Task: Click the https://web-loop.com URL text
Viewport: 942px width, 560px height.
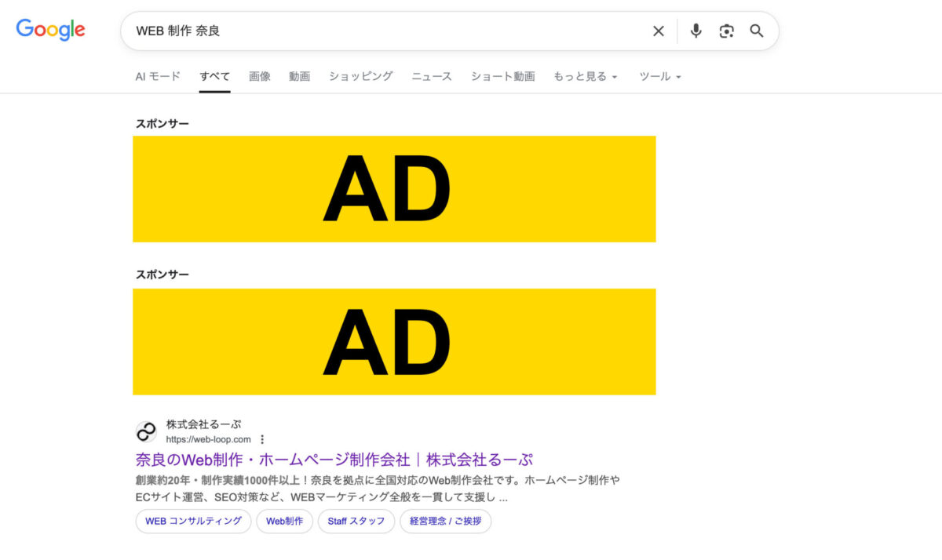Action: tap(208, 439)
